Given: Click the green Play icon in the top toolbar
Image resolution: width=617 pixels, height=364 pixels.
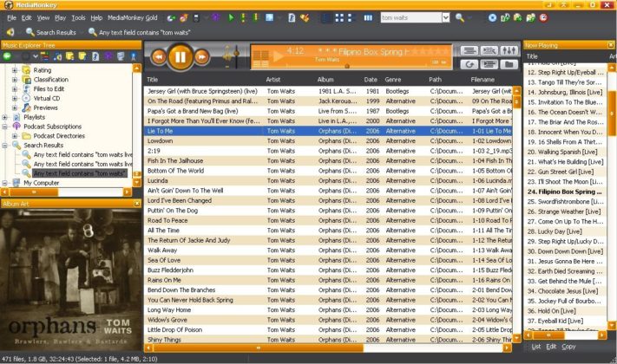Looking at the screenshot, I should [x=231, y=17].
